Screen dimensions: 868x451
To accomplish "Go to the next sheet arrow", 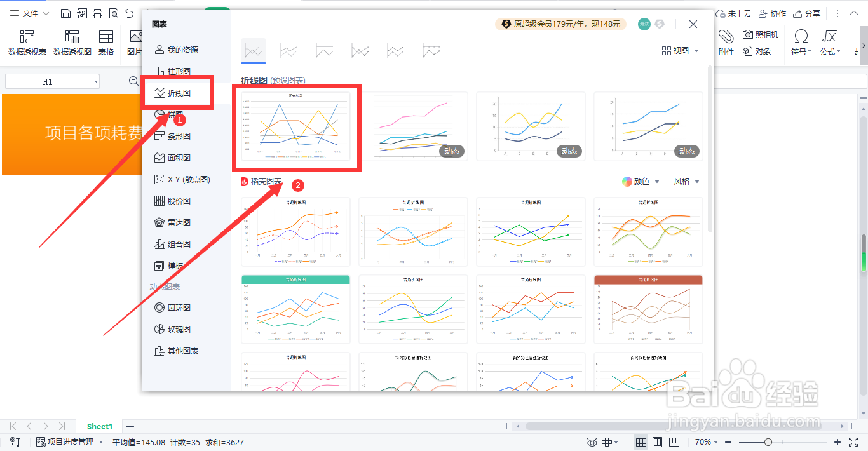I will coord(46,426).
